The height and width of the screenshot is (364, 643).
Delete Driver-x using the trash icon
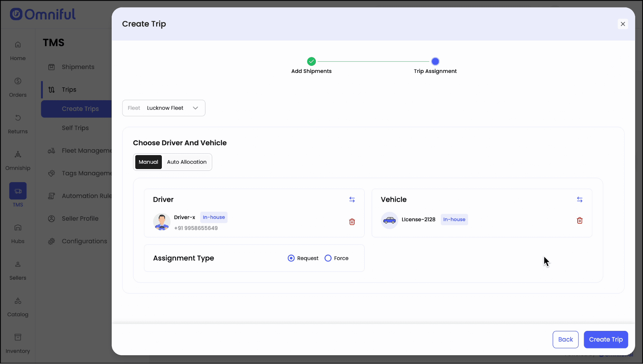pyautogui.click(x=352, y=222)
